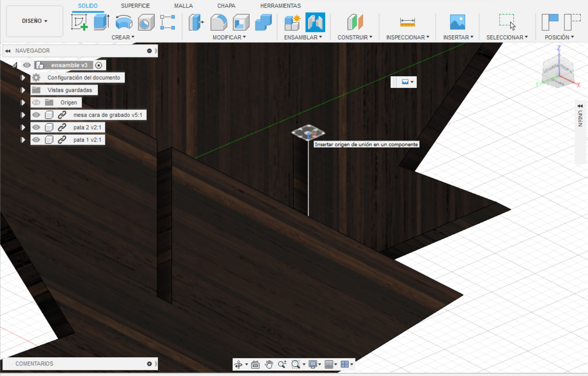Click the construction plane icon
The image size is (588, 376).
pyautogui.click(x=355, y=22)
